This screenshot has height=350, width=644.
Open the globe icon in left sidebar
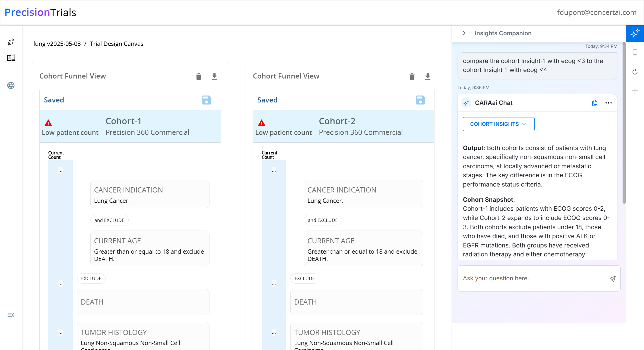tap(11, 85)
